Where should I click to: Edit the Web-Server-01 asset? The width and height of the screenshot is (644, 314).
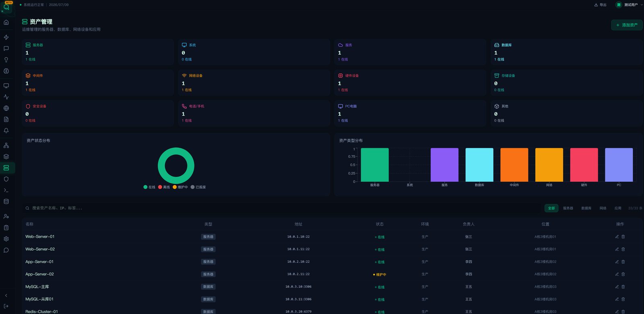[x=617, y=237]
